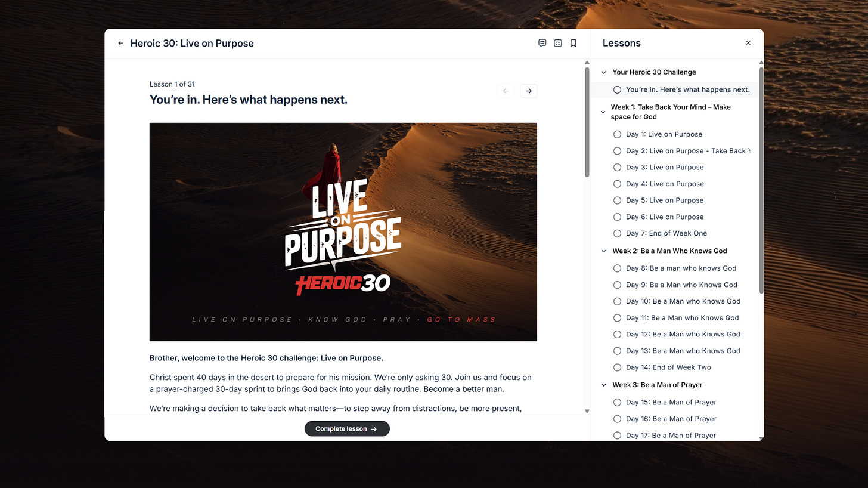Click the disabled previous lesson arrow
The height and width of the screenshot is (488, 868).
tap(506, 91)
